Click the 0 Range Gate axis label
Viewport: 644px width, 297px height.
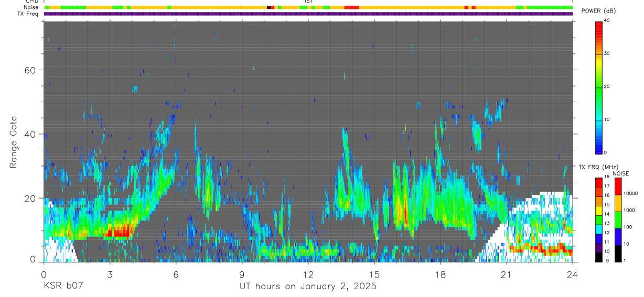[x=32, y=259]
